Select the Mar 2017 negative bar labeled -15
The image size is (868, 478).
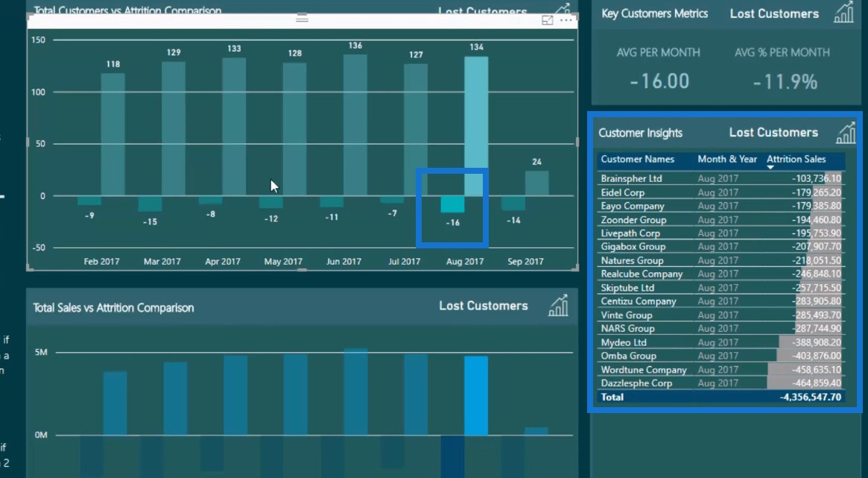150,204
